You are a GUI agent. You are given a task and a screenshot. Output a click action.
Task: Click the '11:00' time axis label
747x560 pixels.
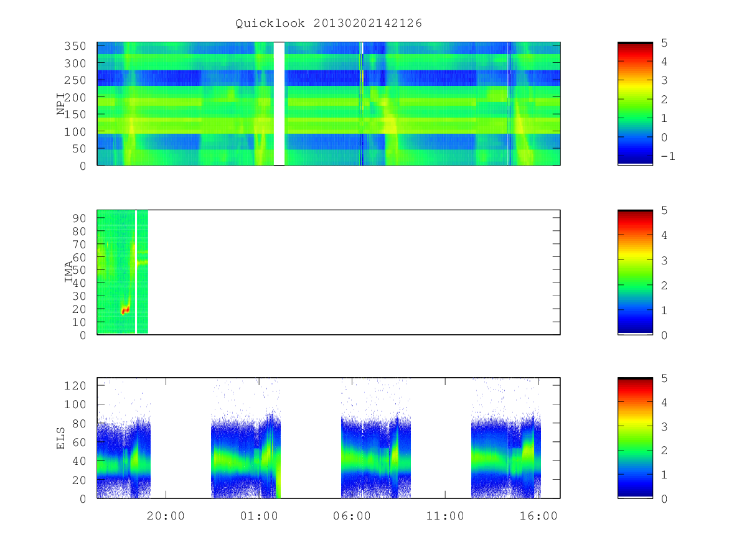(445, 516)
